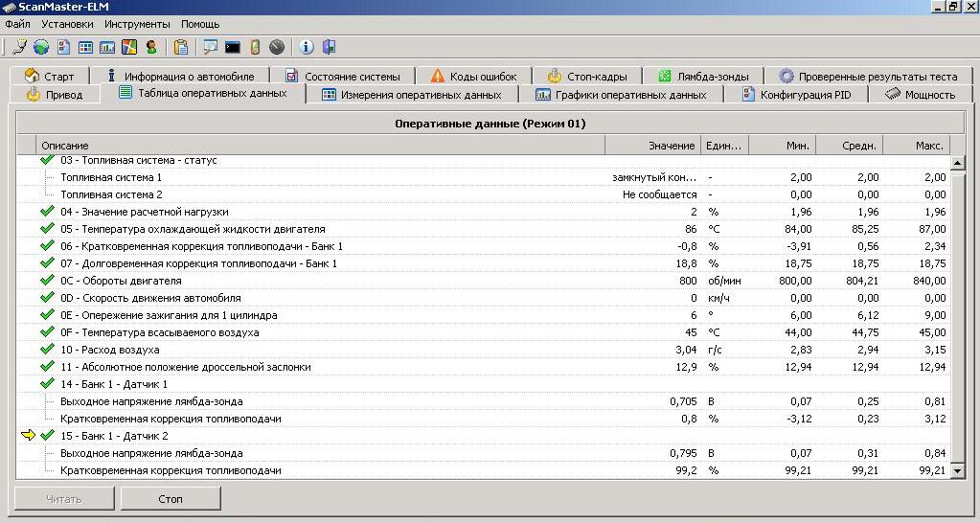The image size is (980, 523).
Task: Click the blue info icon in the toolbar
Action: coord(307,47)
